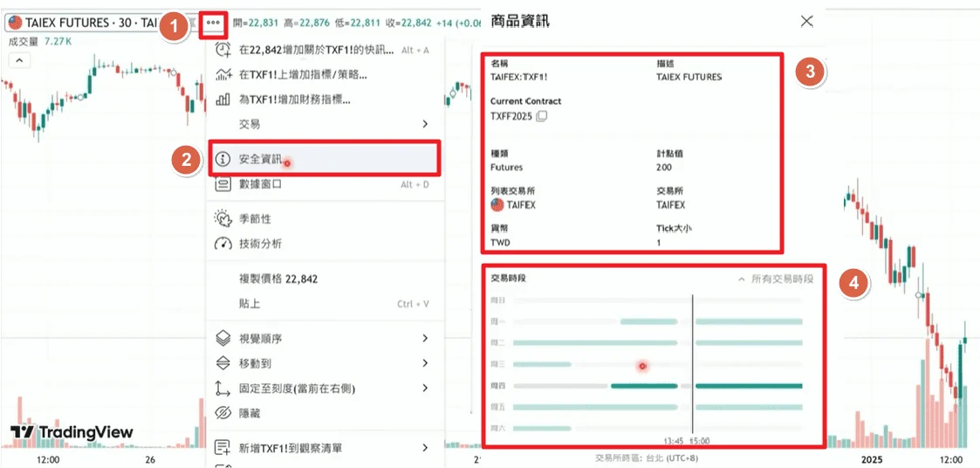Choose 貼上 in the context menu

[x=325, y=304]
